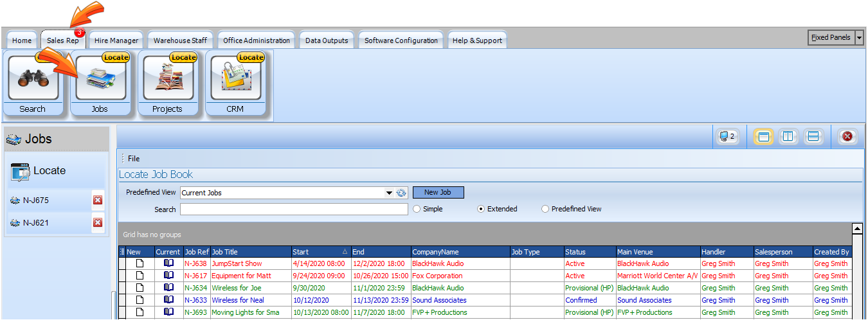The height and width of the screenshot is (320, 868).
Task: Open the Jobs module icon
Action: [x=100, y=79]
